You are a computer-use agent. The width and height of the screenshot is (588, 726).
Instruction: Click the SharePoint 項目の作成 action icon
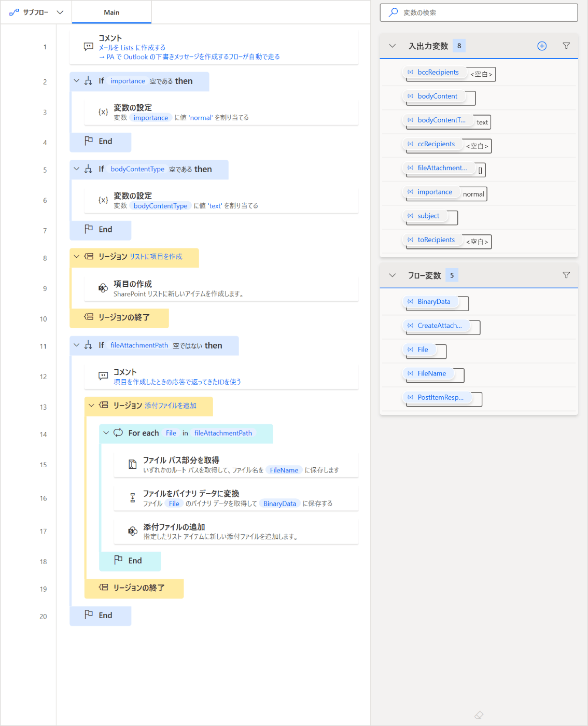(x=103, y=288)
